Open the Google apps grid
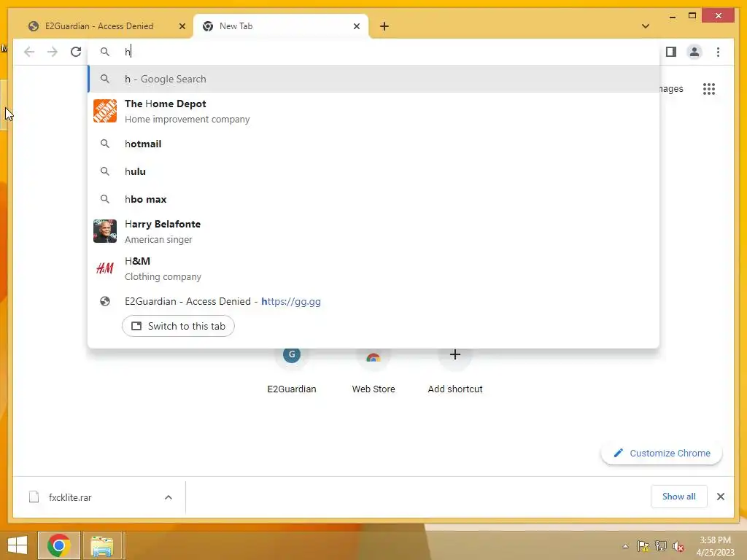This screenshot has width=747, height=560. (709, 88)
